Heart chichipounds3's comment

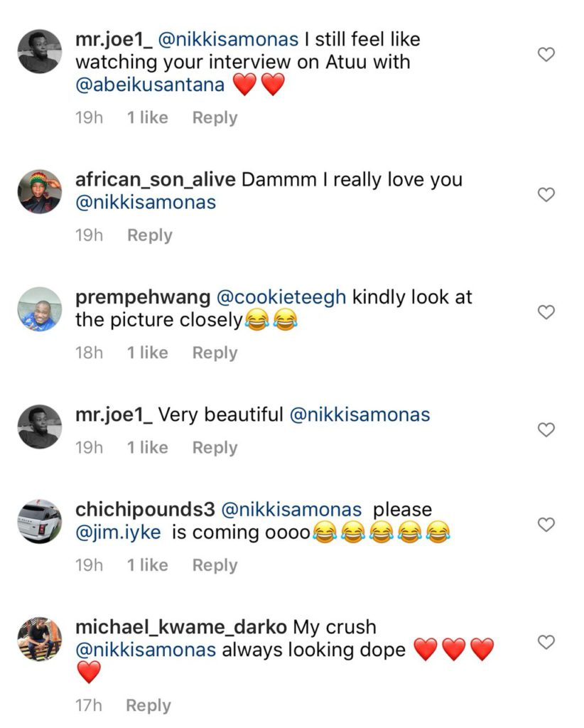[545, 525]
